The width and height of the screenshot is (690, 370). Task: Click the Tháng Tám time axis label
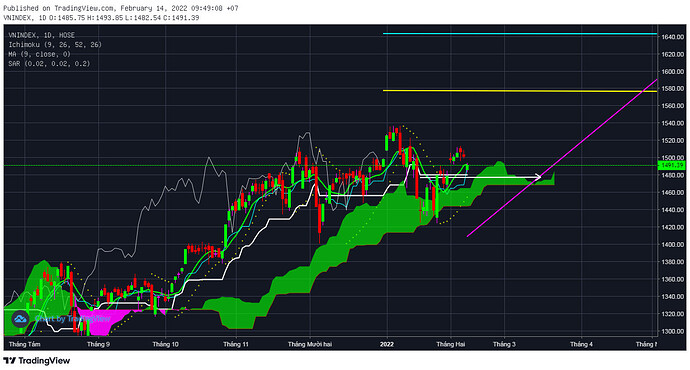coord(25,344)
